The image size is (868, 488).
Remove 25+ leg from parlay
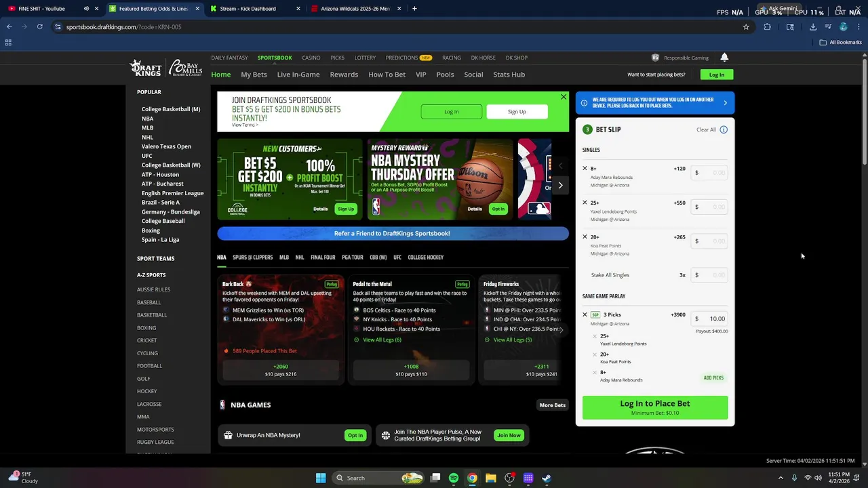pos(595,336)
